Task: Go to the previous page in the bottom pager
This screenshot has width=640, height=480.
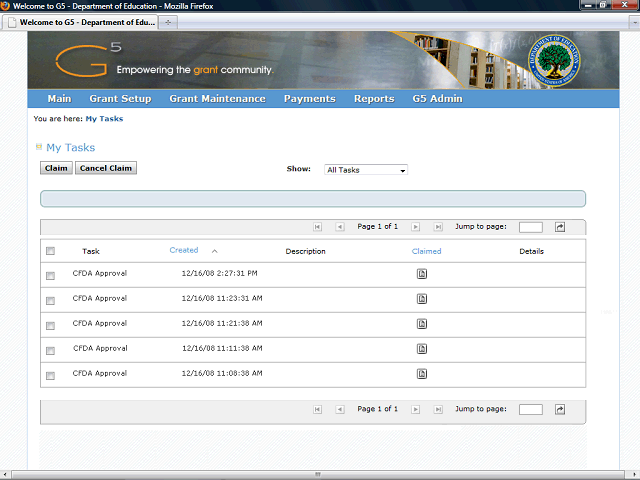Action: point(340,409)
